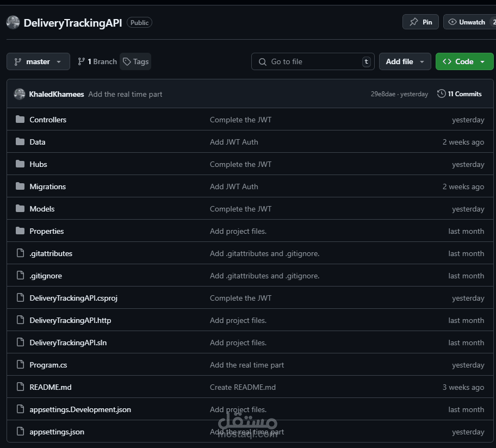Open the KhaledKhamees author profile link
This screenshot has height=448, width=496.
57,94
